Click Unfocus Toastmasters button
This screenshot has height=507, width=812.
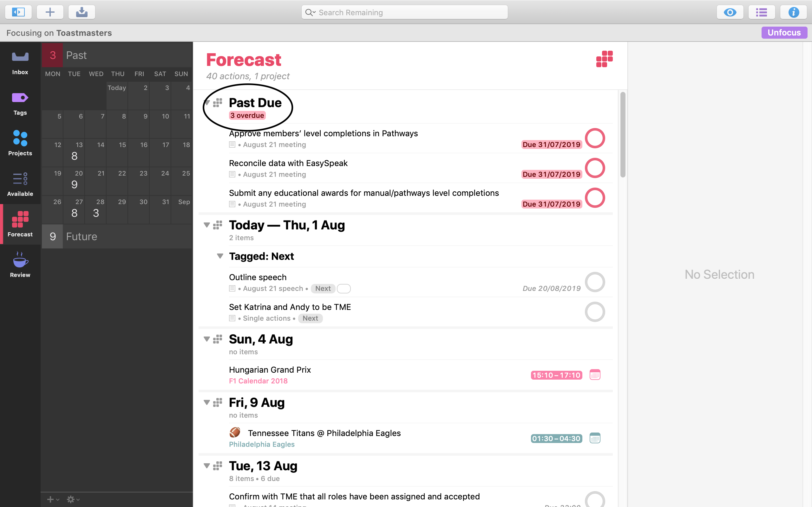coord(784,32)
